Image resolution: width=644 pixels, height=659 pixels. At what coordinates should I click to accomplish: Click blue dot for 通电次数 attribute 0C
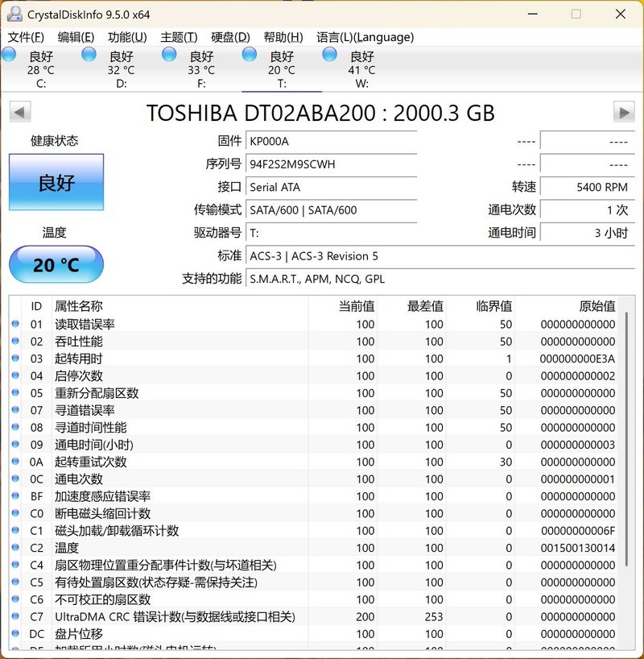click(x=13, y=479)
